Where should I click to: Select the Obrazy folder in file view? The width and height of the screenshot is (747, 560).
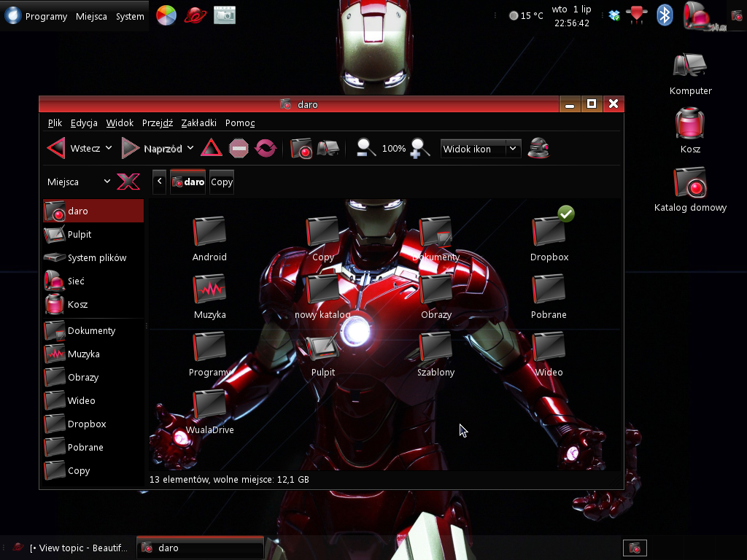[436, 289]
